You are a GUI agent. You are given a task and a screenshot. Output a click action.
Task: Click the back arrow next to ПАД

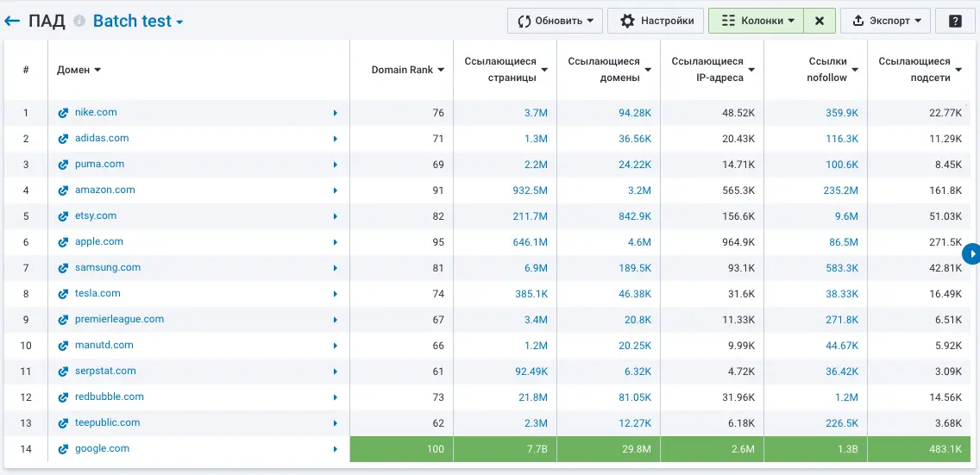13,22
